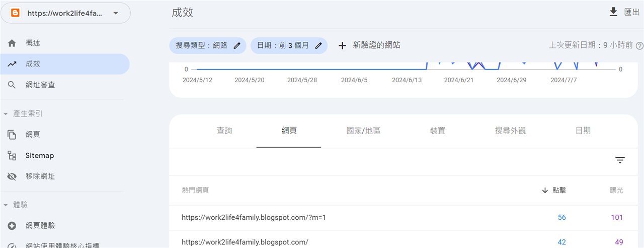Switch to the 查詢 tab
Viewport: 644px width, 248px height.
[224, 131]
